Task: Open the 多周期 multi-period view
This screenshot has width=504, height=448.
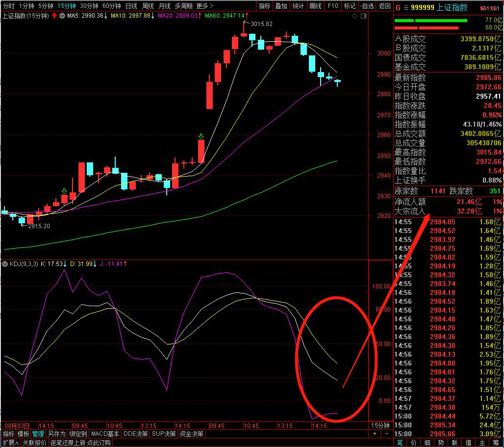Action: [x=183, y=6]
